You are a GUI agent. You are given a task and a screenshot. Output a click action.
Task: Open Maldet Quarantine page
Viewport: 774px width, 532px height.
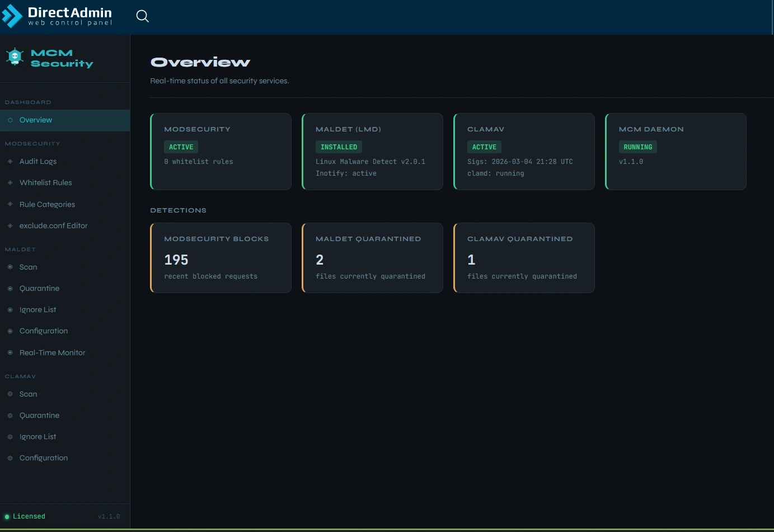click(x=65, y=289)
